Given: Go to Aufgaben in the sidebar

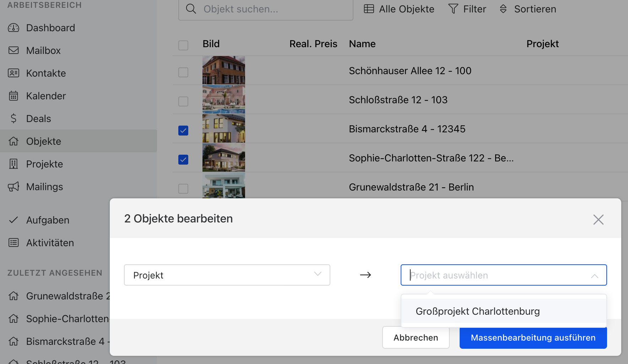Looking at the screenshot, I should click(48, 220).
